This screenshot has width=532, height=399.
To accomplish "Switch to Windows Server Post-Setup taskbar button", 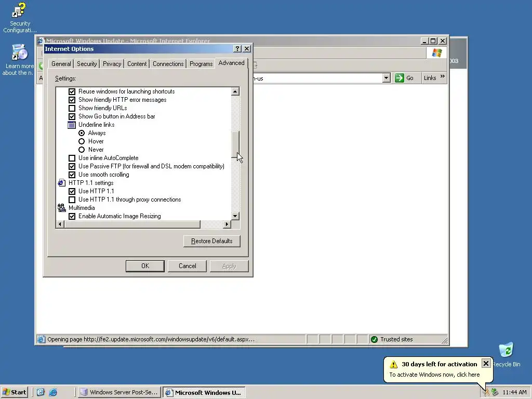I will coord(119,393).
